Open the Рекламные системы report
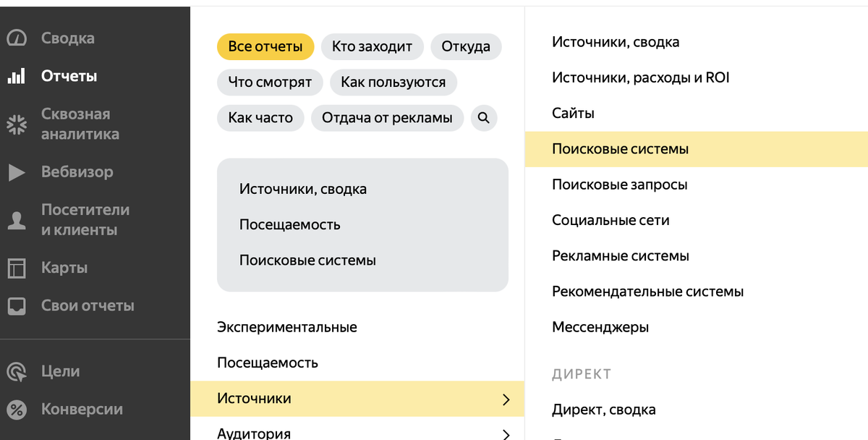This screenshot has width=868, height=440. click(x=621, y=256)
